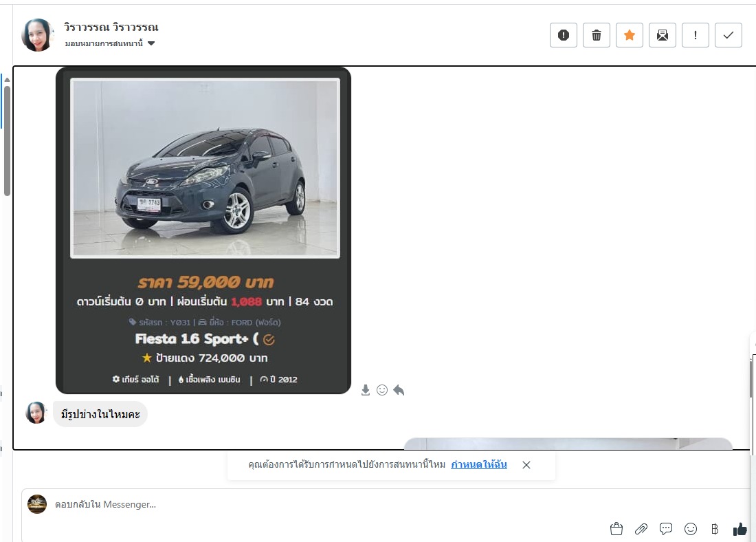Expand assign this conversation dropdown
Image resolution: width=756 pixels, height=542 pixels.
(x=110, y=43)
